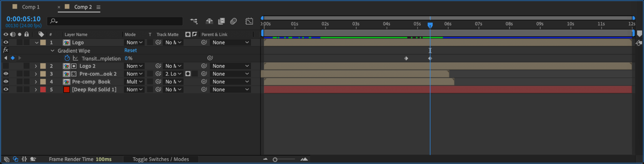644x164 pixels.
Task: Click the timeline zoom slider handle
Action: 275,159
